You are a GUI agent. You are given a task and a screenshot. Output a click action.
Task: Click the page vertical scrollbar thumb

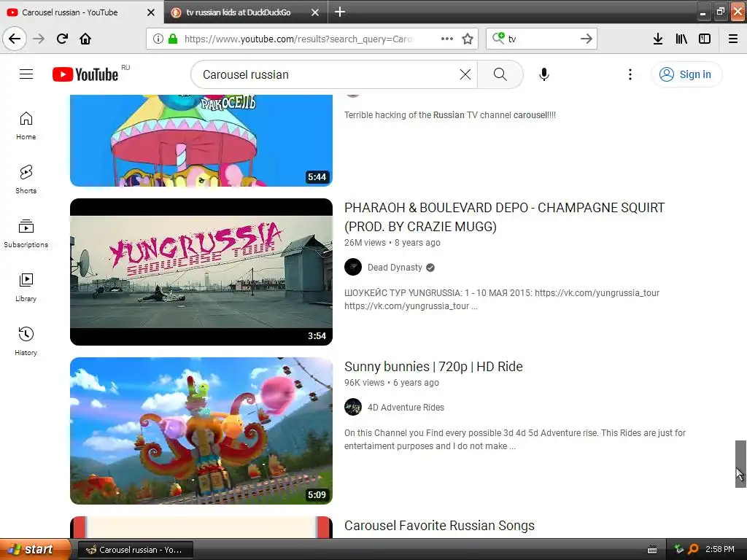[740, 464]
